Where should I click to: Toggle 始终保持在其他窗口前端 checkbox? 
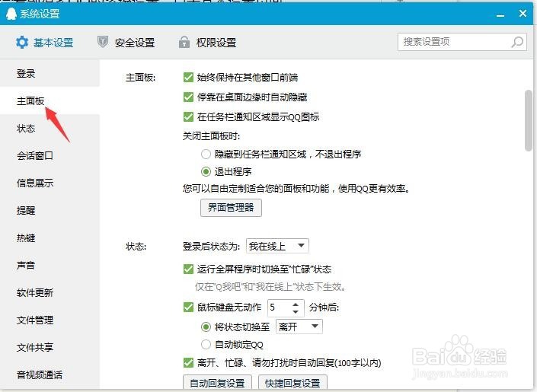(x=188, y=78)
